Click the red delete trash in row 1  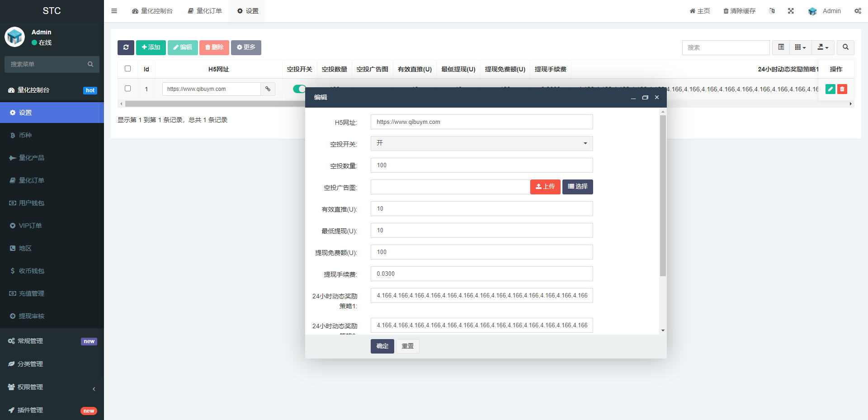[842, 89]
